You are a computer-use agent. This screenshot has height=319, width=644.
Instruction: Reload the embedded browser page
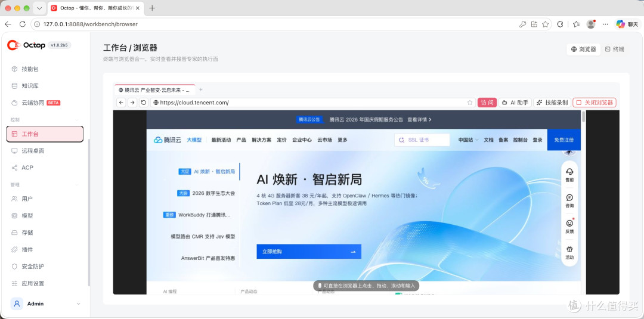(x=143, y=103)
